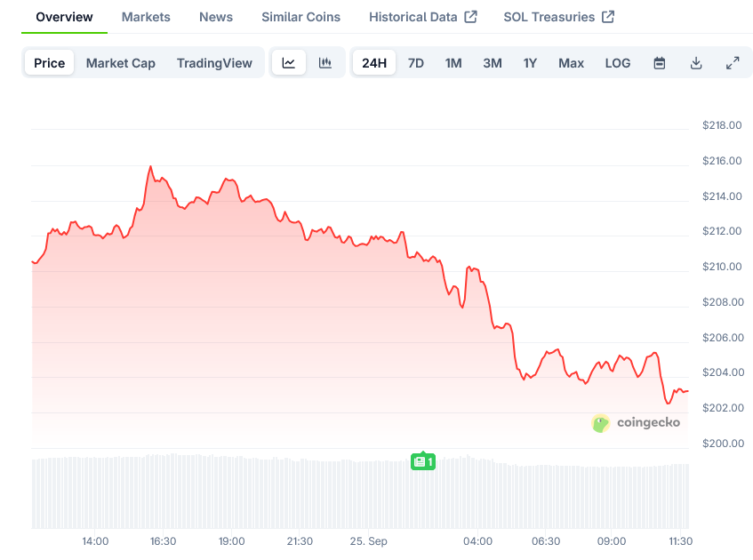This screenshot has width=753, height=560.
Task: Click the 16:30 time axis label
Action: click(164, 541)
